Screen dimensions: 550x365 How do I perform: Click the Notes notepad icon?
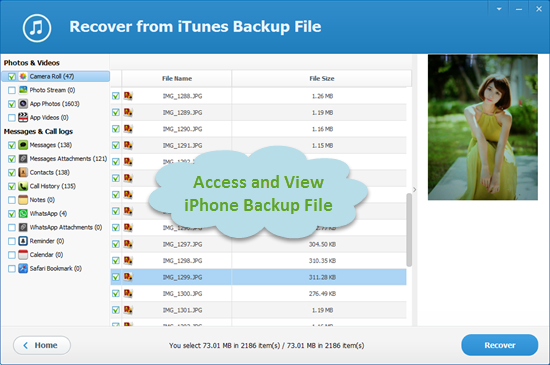[23, 200]
